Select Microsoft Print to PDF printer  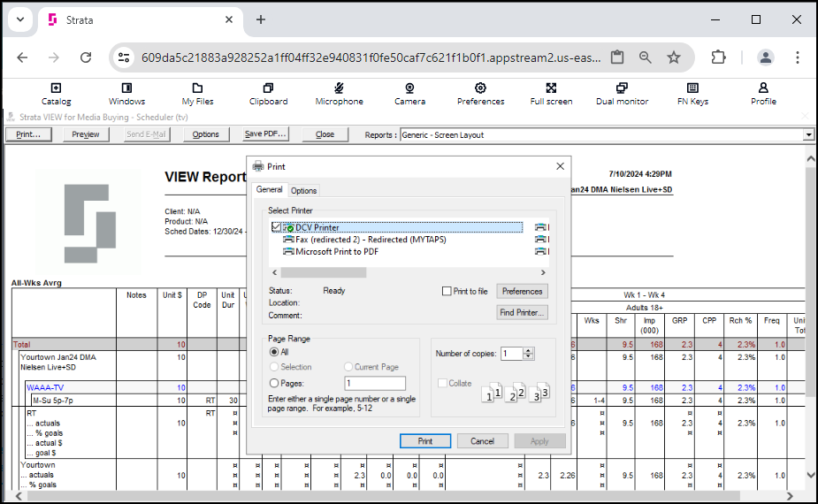pyautogui.click(x=330, y=251)
